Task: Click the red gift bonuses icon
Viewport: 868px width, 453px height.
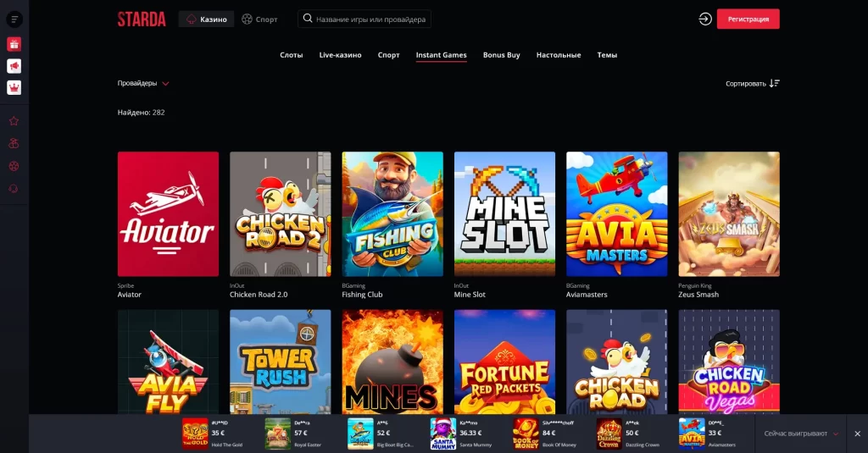Action: (x=14, y=45)
